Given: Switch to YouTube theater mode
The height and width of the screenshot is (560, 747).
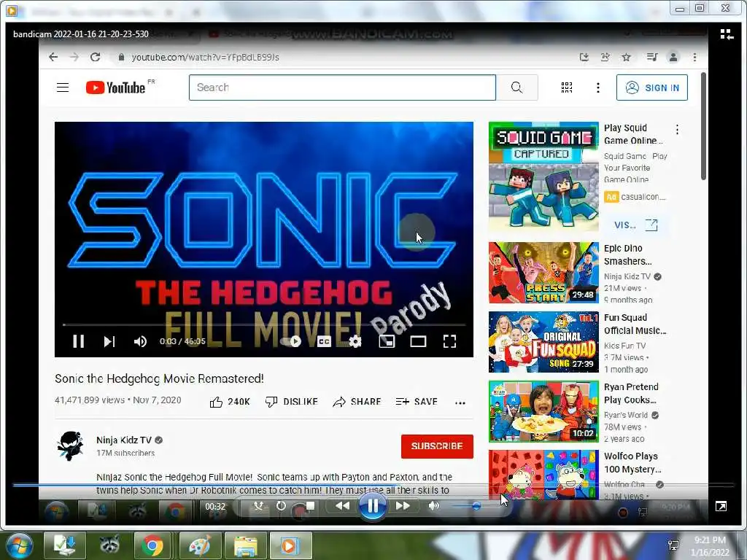Looking at the screenshot, I should click(x=418, y=341).
